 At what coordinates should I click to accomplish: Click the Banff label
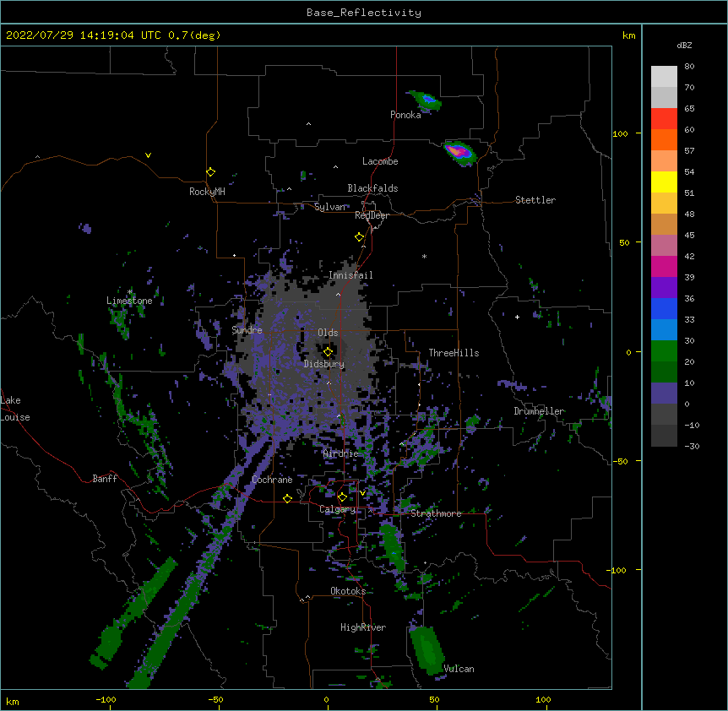(x=105, y=479)
